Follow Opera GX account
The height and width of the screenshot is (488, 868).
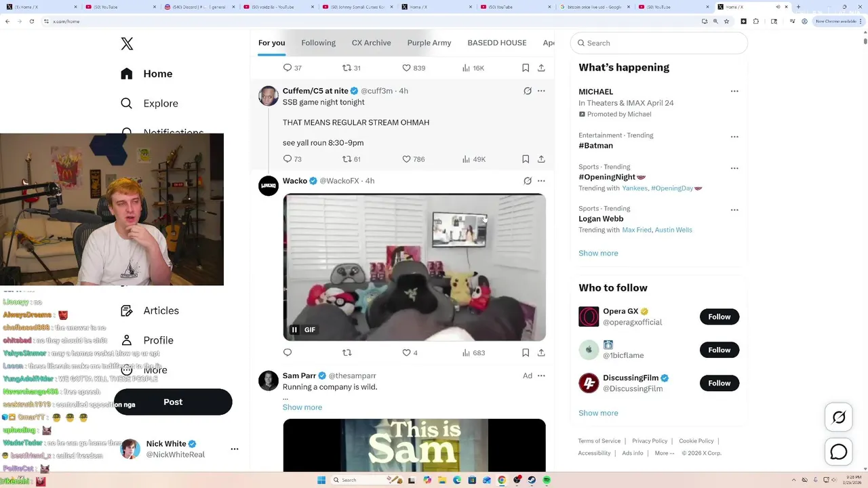pyautogui.click(x=719, y=317)
